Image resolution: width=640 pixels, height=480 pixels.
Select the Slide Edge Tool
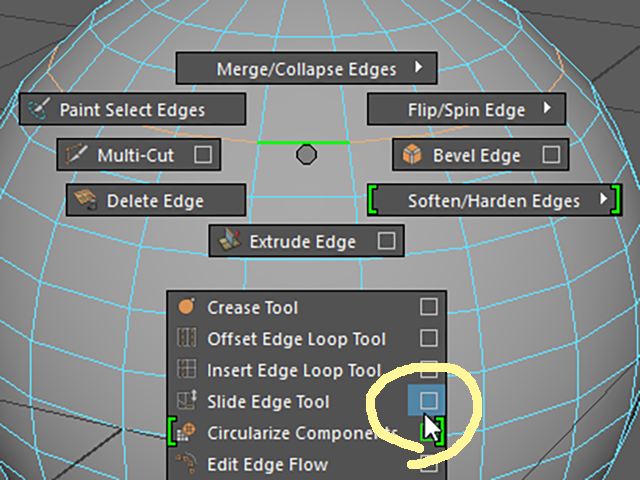[307, 401]
